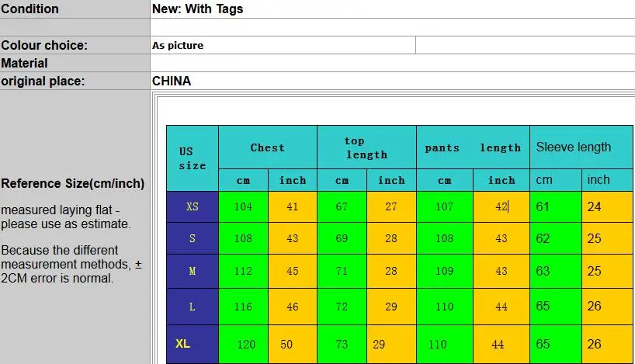Image resolution: width=635 pixels, height=364 pixels.
Task: Click the "inch" subheader under Sleeve length
Action: coord(608,180)
